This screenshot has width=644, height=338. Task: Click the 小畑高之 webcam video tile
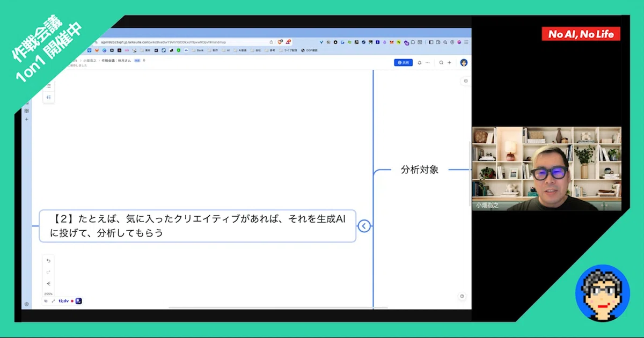[547, 168]
